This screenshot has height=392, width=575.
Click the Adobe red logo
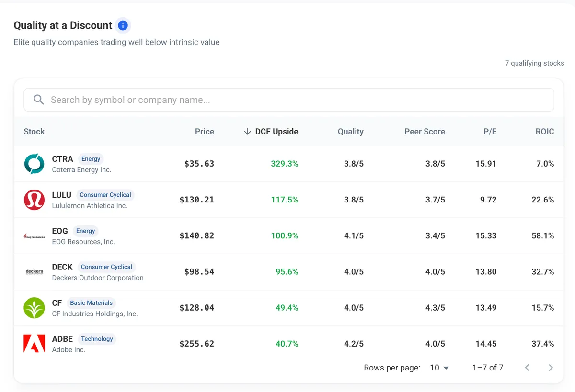pos(34,344)
